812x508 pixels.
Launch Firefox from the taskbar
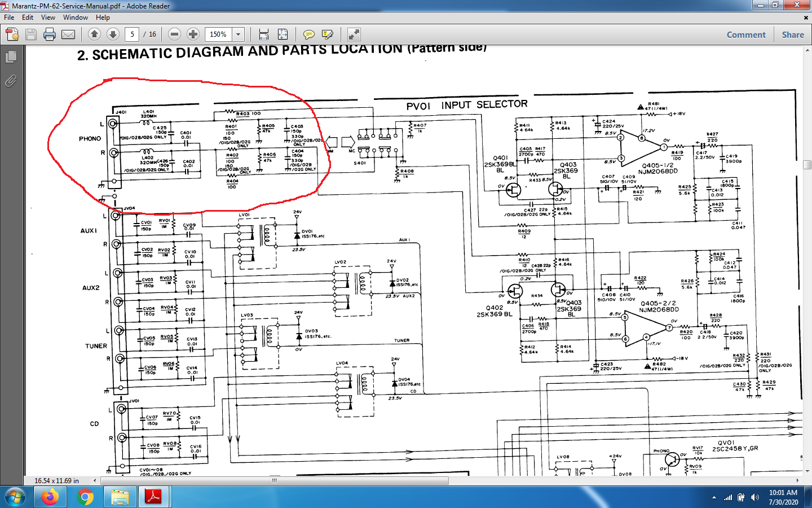50,497
